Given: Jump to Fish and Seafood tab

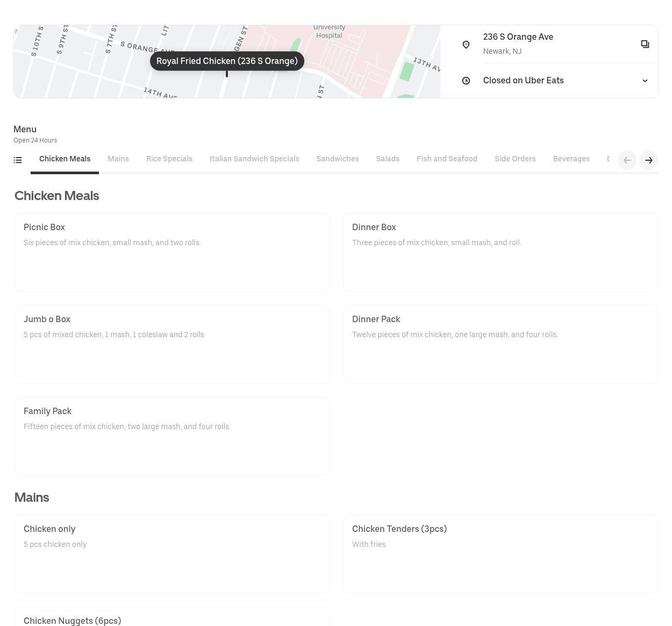Looking at the screenshot, I should click(447, 159).
